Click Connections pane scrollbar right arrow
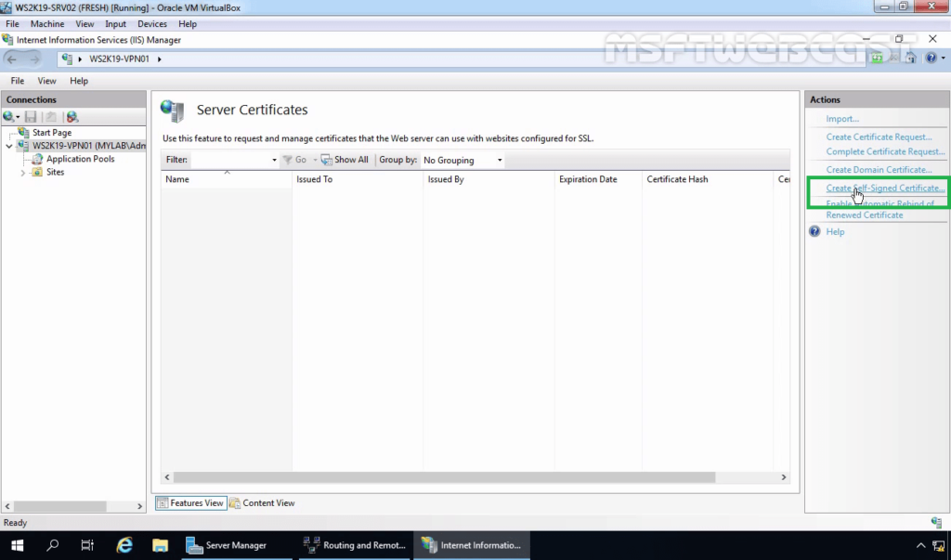The width and height of the screenshot is (951, 560). [x=139, y=506]
